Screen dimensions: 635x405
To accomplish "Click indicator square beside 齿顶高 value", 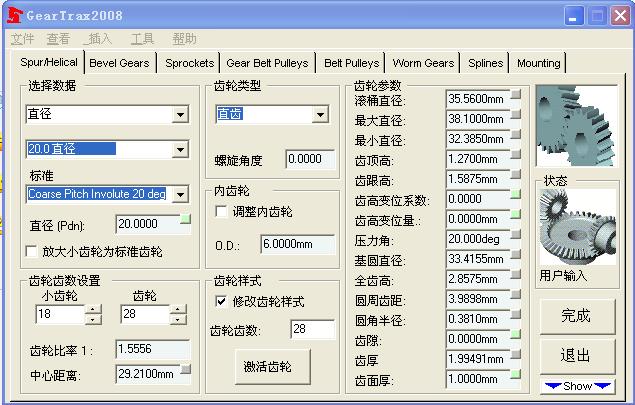I will [x=516, y=154].
